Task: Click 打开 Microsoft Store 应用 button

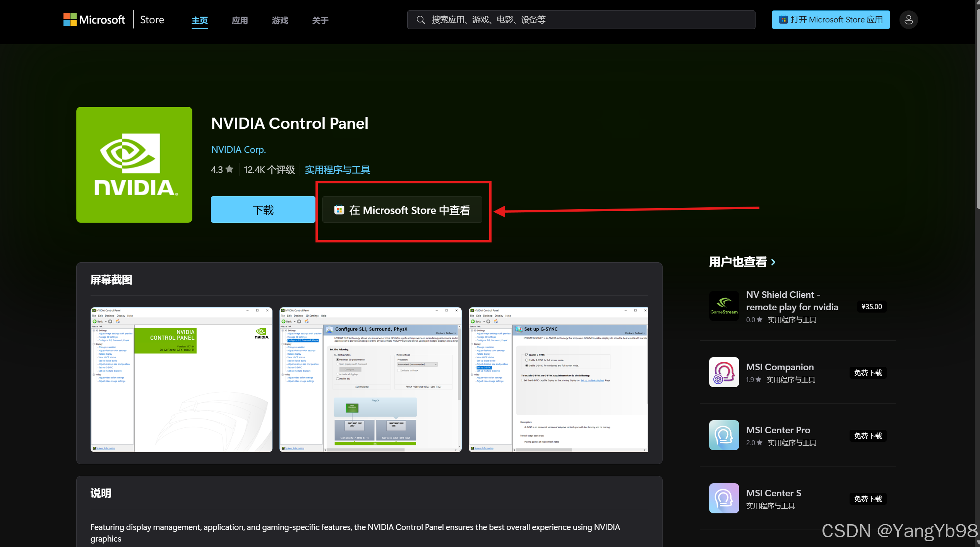Action: coord(831,20)
